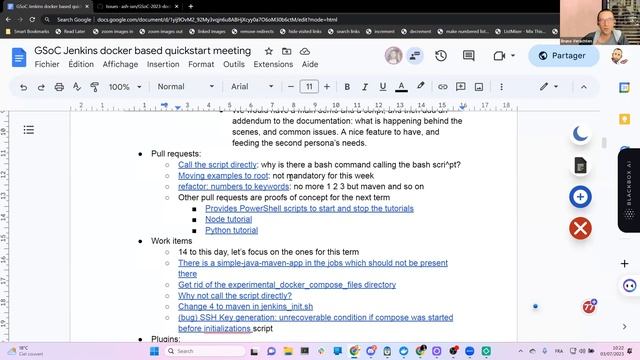
Task: Decrease font size with minus button
Action: coord(291,87)
